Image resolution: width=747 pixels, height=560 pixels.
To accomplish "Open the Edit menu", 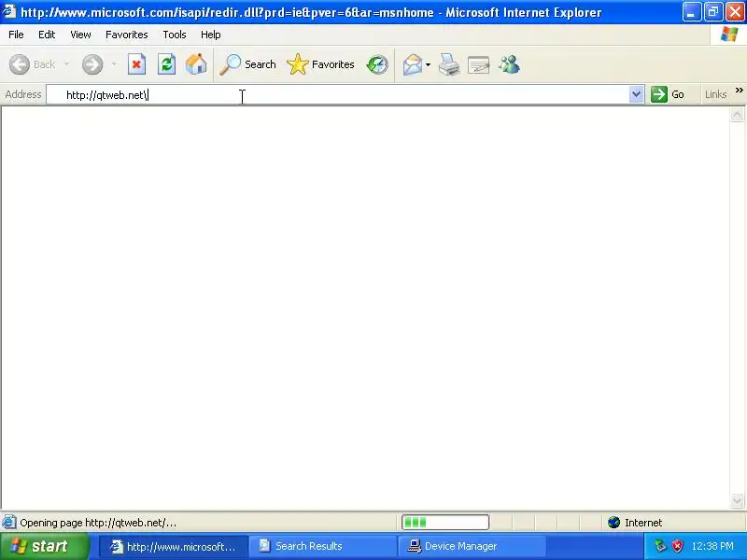I will 47,35.
